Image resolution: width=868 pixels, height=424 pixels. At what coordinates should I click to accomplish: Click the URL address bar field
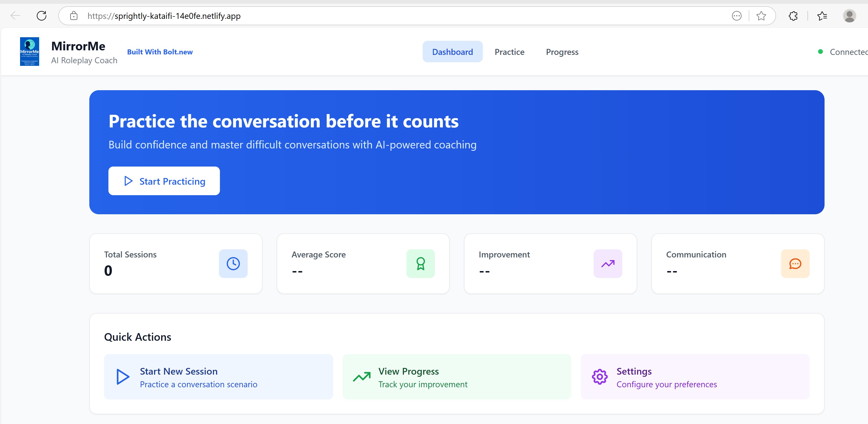(371, 16)
